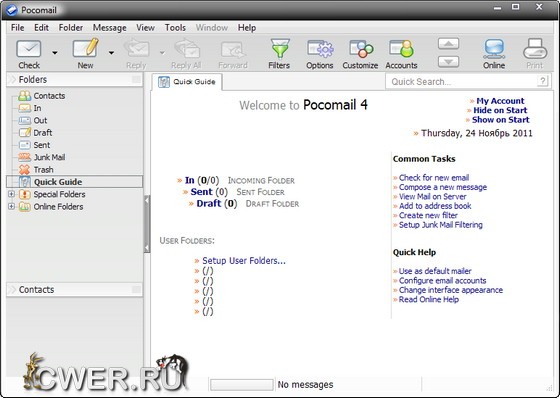Click the Compose a new message link
Viewport: 560px width, 398px height.
point(442,187)
